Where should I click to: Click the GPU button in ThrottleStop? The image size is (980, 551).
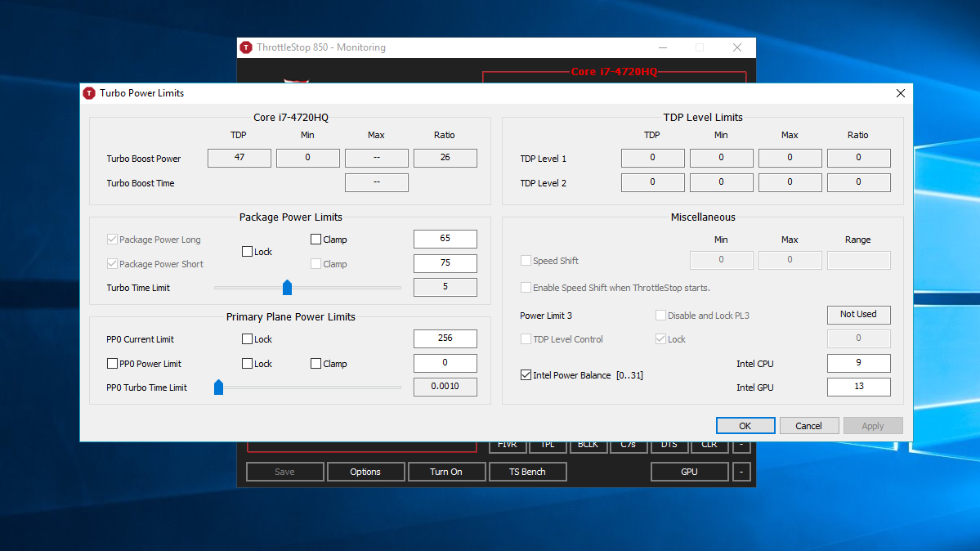point(689,472)
